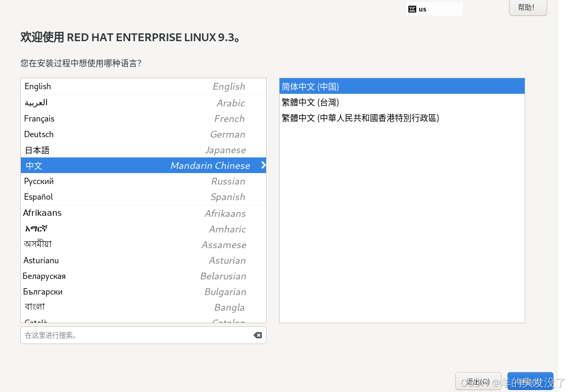Viewport: 568px width, 392px height.
Task: Select 简体中文 (中国) locale
Action: 402,87
